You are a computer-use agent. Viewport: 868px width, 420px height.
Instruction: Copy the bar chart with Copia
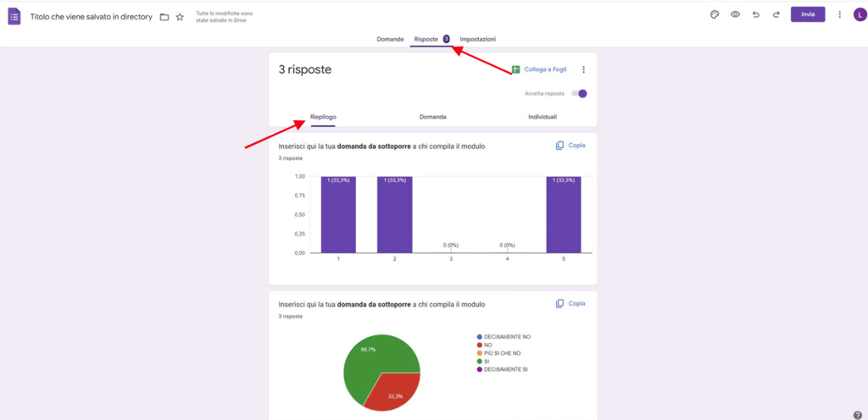570,146
